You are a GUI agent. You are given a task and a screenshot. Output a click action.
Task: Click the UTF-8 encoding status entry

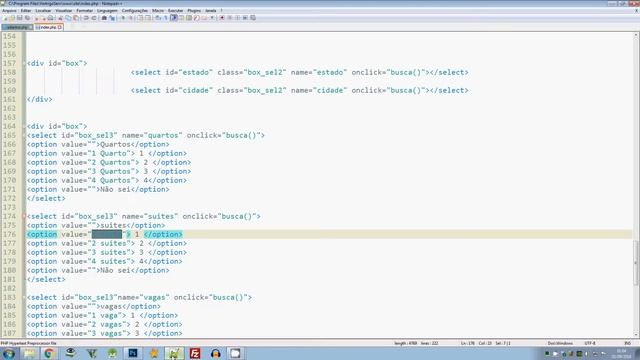[x=590, y=343]
